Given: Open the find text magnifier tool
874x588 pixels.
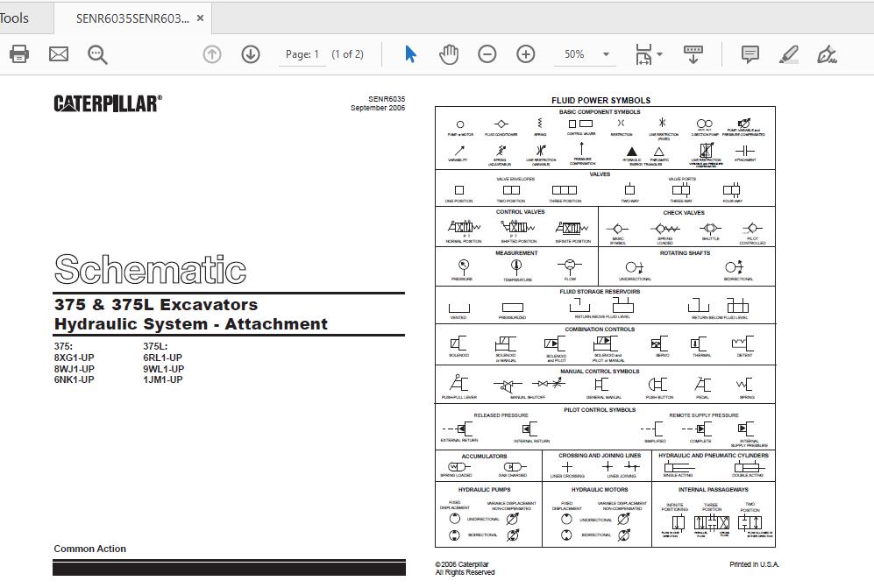Looking at the screenshot, I should (97, 54).
